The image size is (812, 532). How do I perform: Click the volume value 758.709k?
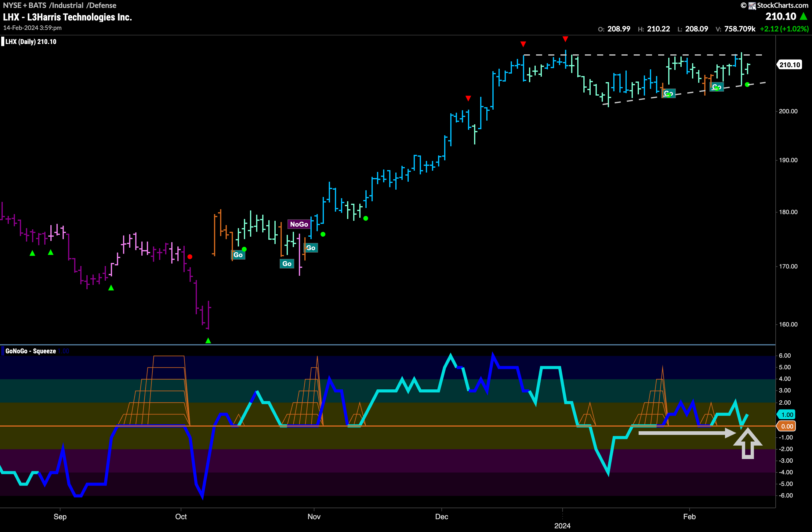[740, 29]
